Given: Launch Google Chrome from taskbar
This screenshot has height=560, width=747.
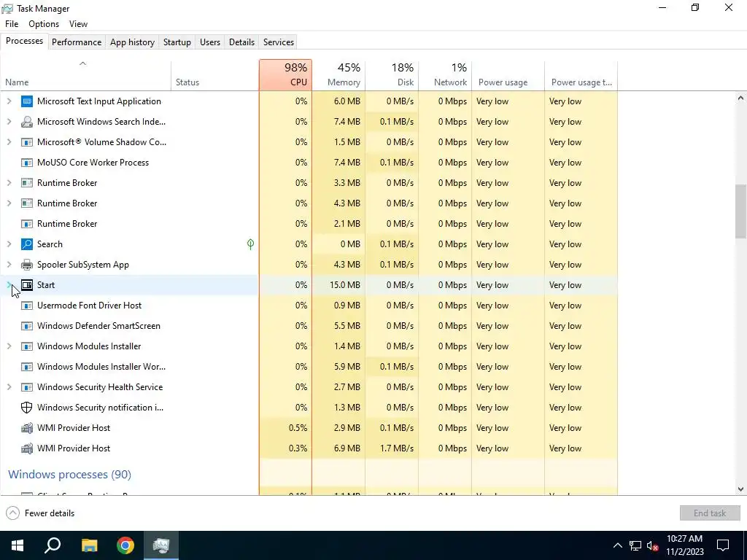Looking at the screenshot, I should (x=125, y=545).
